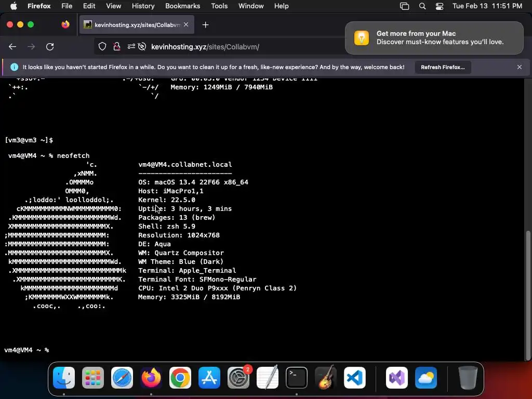Open the Trash in the Dock

pyautogui.click(x=468, y=378)
